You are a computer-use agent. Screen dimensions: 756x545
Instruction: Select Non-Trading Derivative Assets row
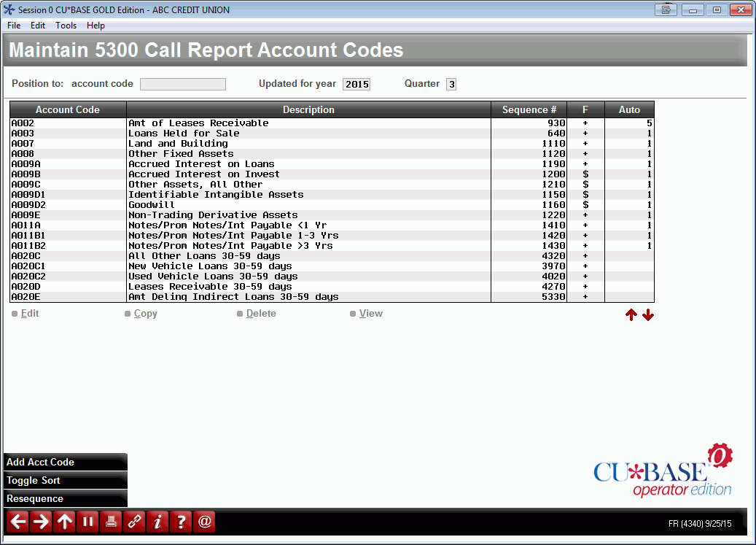(332, 215)
